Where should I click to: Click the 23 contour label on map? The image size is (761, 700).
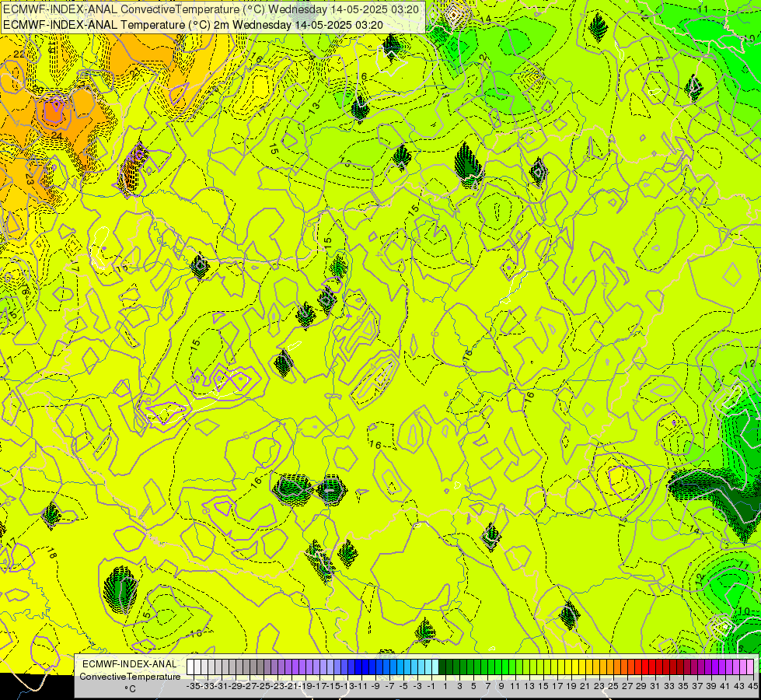click(29, 179)
